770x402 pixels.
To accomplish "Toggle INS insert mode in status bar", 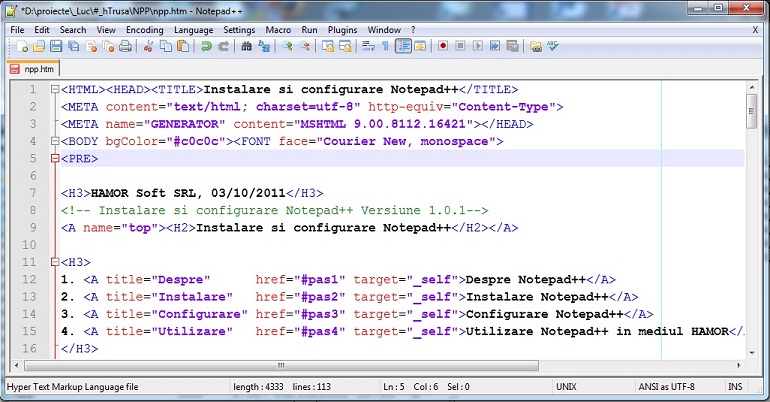I will click(x=735, y=387).
